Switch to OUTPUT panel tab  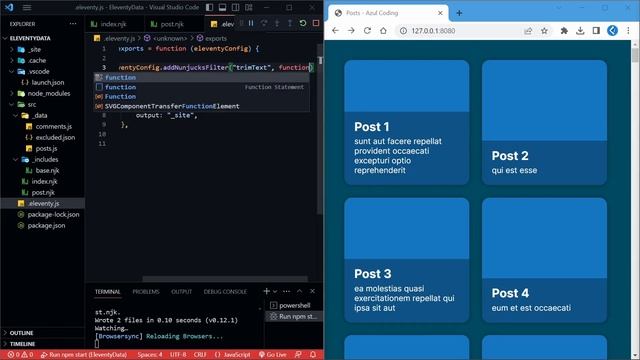point(182,292)
